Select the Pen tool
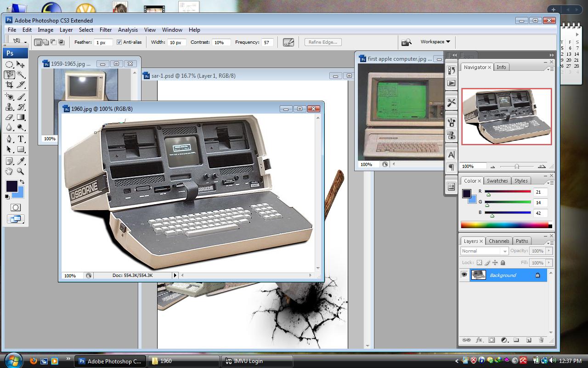The width and height of the screenshot is (588, 368). click(x=10, y=139)
